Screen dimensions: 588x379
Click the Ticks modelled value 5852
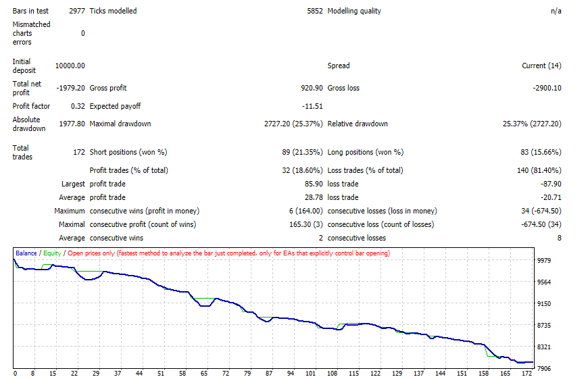[315, 11]
